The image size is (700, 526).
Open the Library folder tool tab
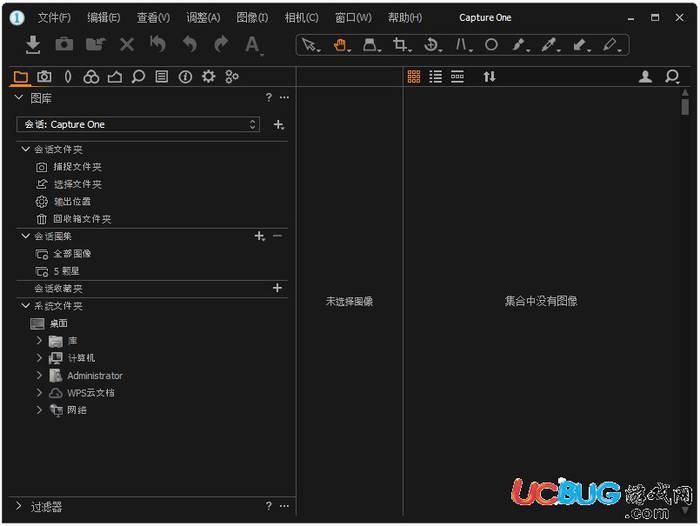21,77
